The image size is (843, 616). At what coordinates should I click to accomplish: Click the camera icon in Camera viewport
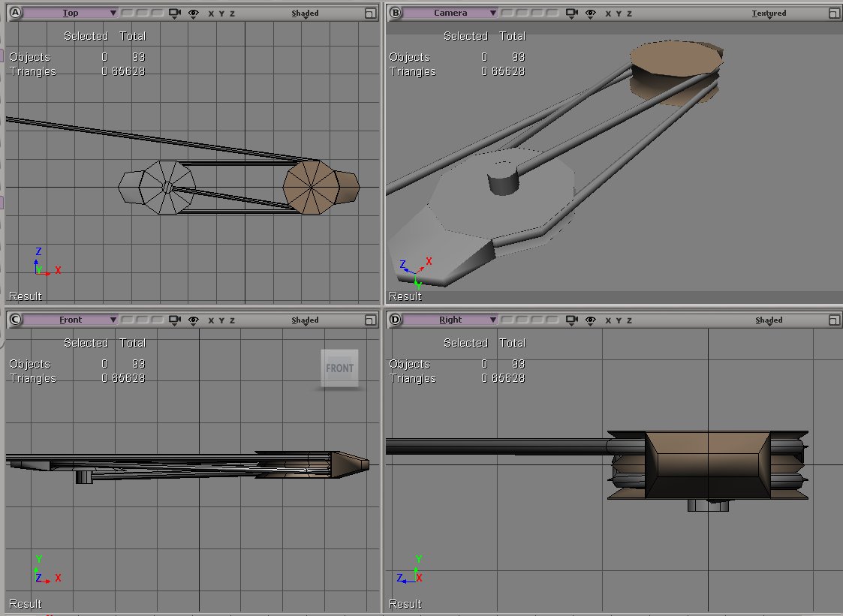pos(573,14)
